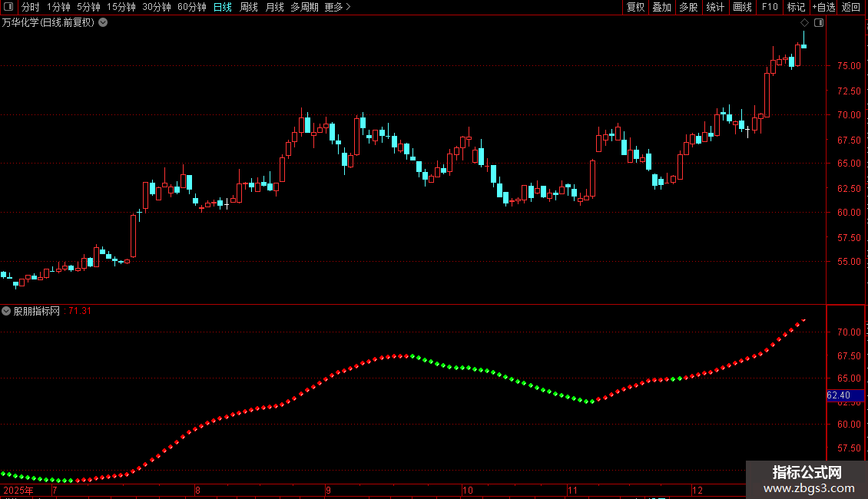Switch to 分时 intraday view
Image resolution: width=868 pixels, height=499 pixels.
[31, 7]
